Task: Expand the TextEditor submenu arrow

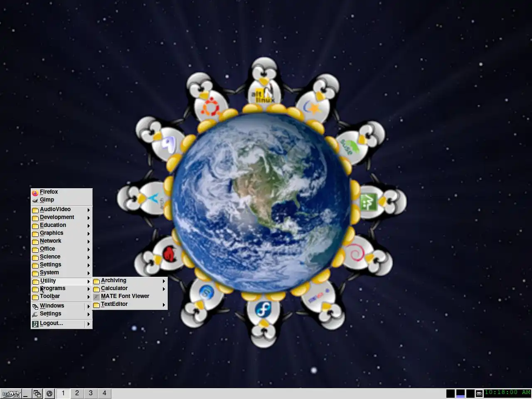Action: 164,305
